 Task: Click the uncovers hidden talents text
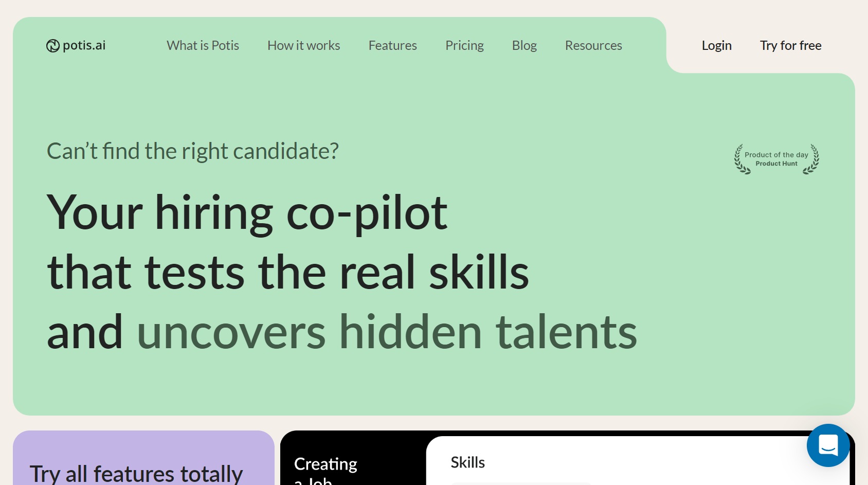tap(387, 332)
